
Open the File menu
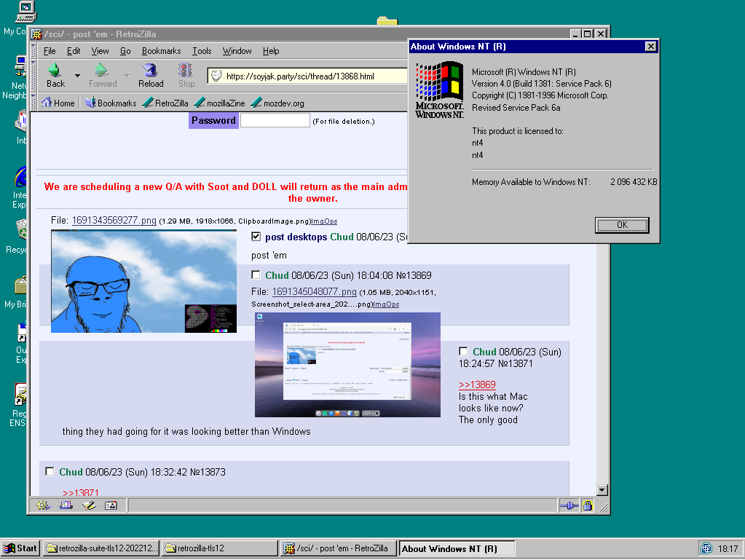click(50, 51)
